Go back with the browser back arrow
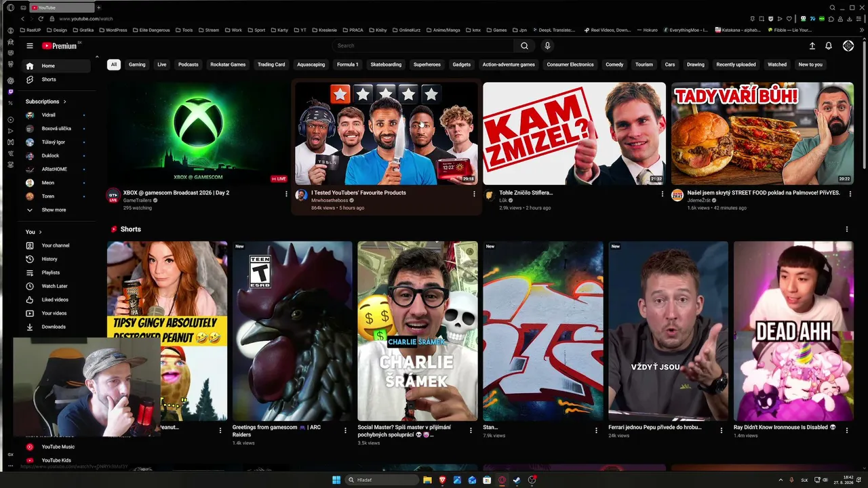 pyautogui.click(x=22, y=18)
